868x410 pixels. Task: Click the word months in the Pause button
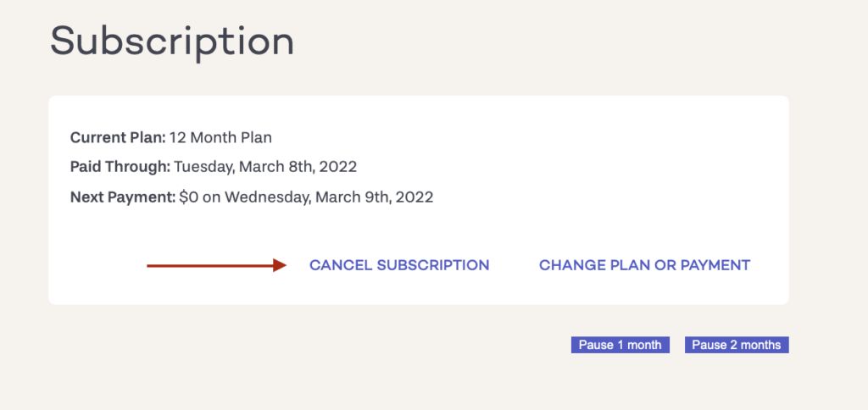[x=761, y=345]
